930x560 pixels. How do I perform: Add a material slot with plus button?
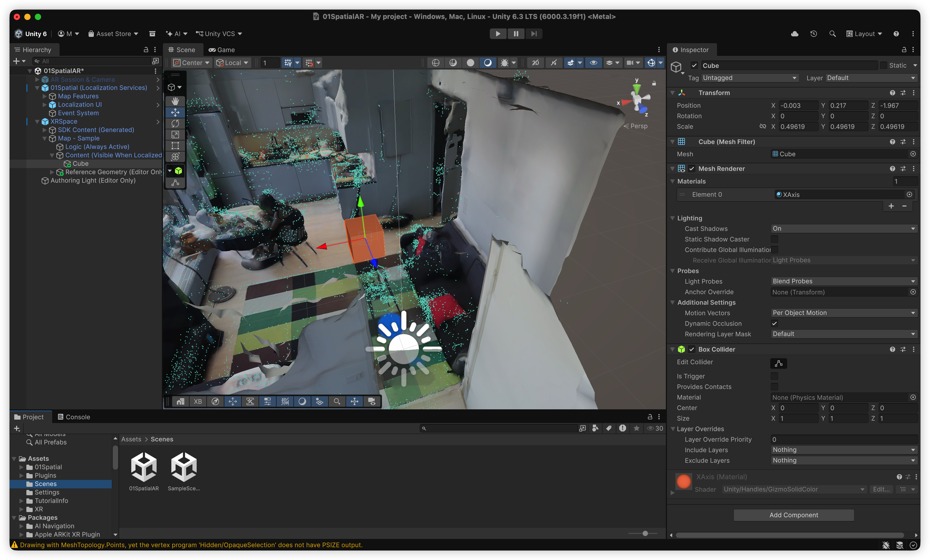click(891, 206)
